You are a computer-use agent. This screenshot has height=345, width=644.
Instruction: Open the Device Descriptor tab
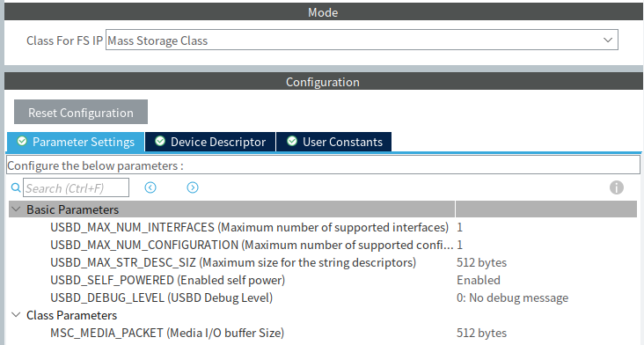coord(210,142)
